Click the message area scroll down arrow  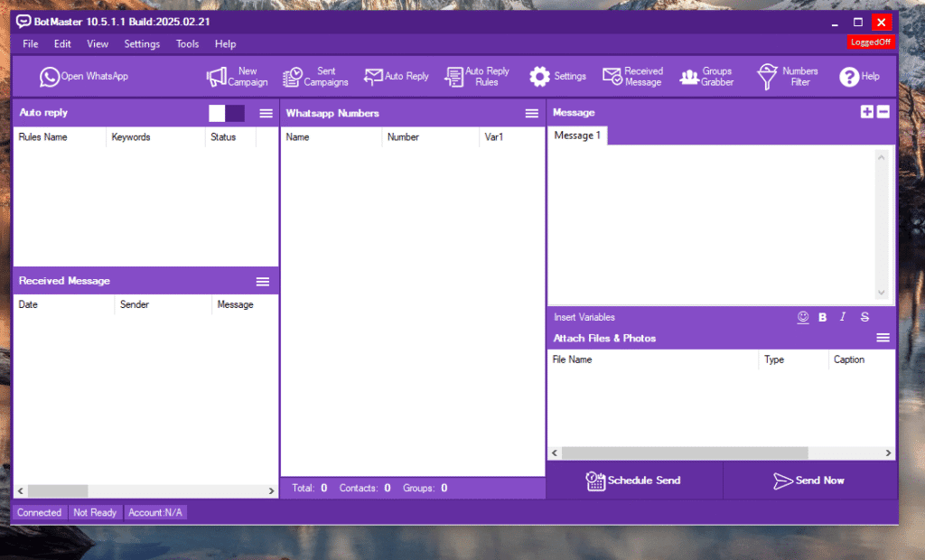882,292
